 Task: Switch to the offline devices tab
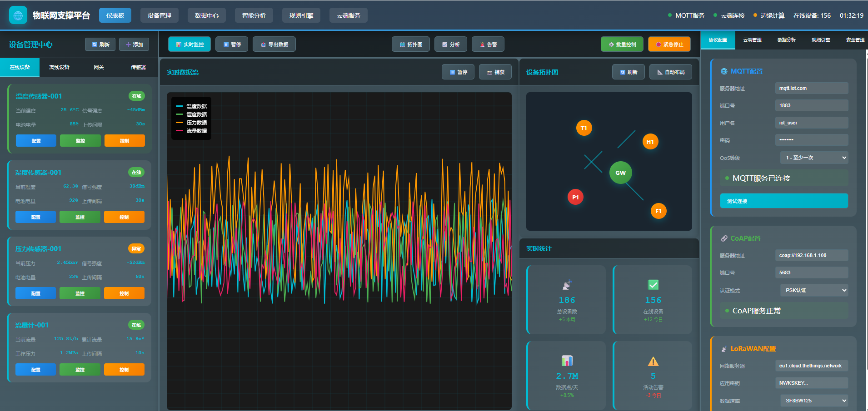pos(59,67)
